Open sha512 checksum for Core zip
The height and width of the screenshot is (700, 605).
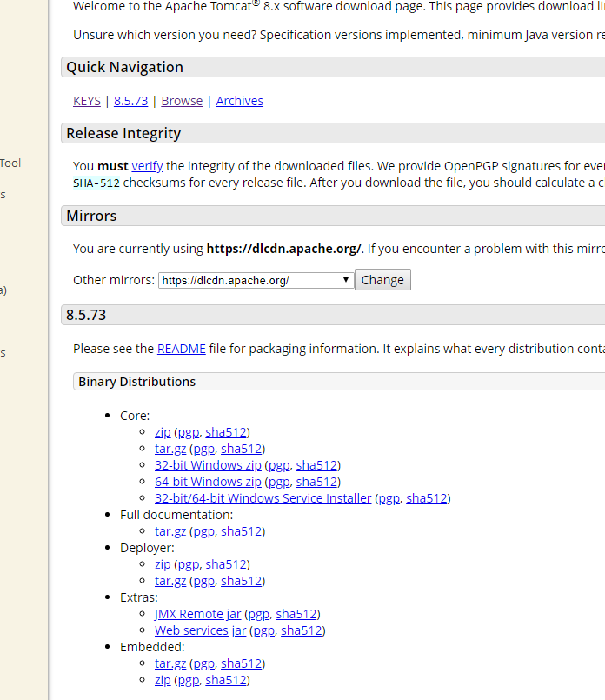pos(226,432)
